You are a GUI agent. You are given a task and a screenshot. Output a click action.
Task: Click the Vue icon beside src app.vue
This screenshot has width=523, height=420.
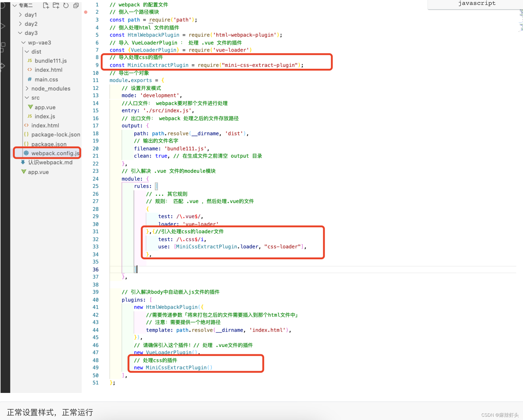30,107
